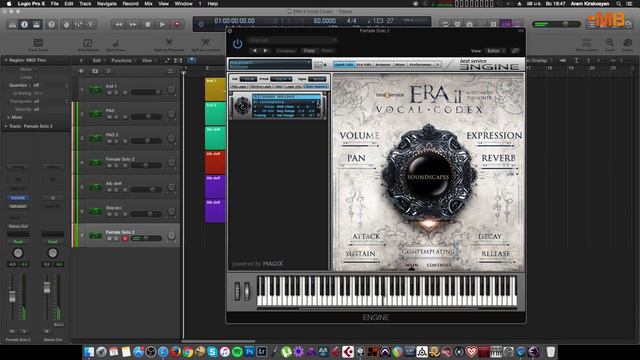Screen dimensions: 640x360
Task: Open the Track menu in menu bar
Action: (x=85, y=4)
